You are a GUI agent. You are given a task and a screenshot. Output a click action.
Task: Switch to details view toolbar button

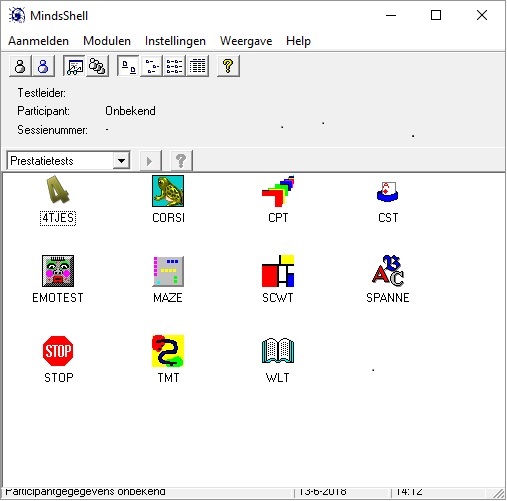point(198,66)
